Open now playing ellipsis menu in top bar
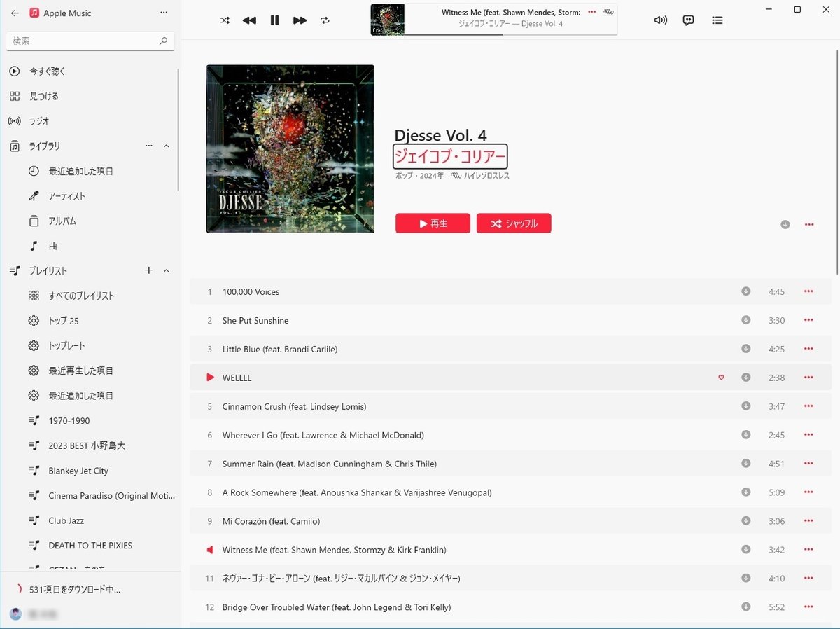The image size is (840, 629). 592,12
